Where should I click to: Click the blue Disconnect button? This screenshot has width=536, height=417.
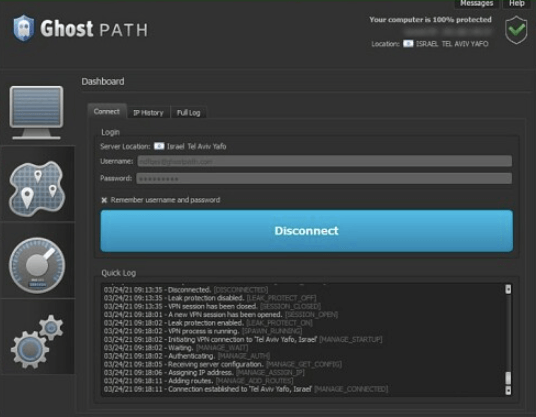click(307, 231)
